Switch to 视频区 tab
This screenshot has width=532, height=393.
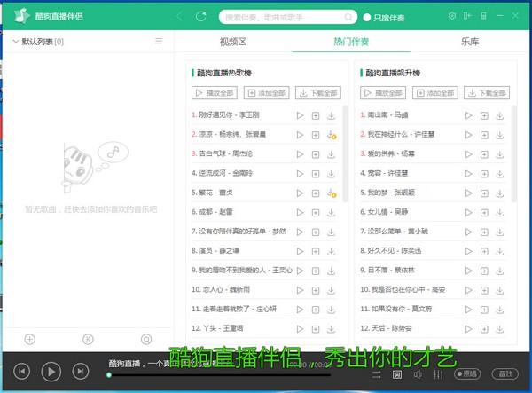(232, 42)
